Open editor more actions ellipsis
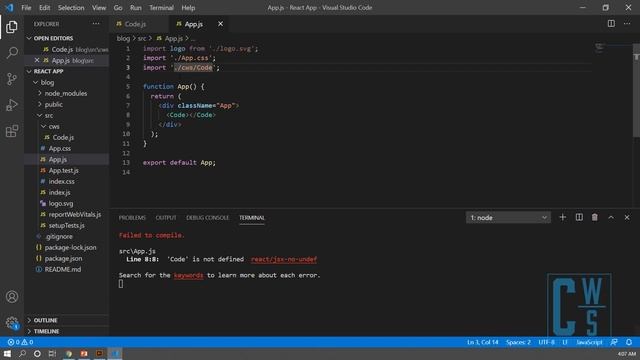The height and width of the screenshot is (360, 640). coord(627,24)
